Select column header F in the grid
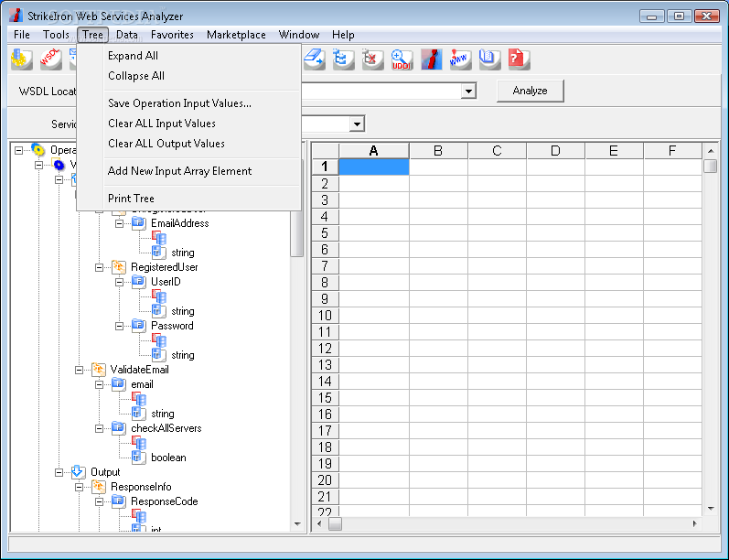Screen dimensions: 729x560 point(672,151)
